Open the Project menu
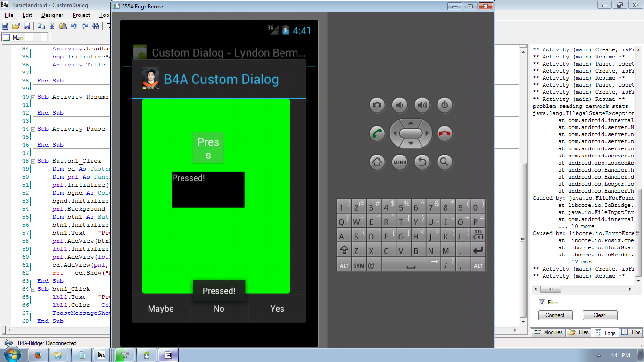Viewport: 644px width, 362px height. click(81, 15)
